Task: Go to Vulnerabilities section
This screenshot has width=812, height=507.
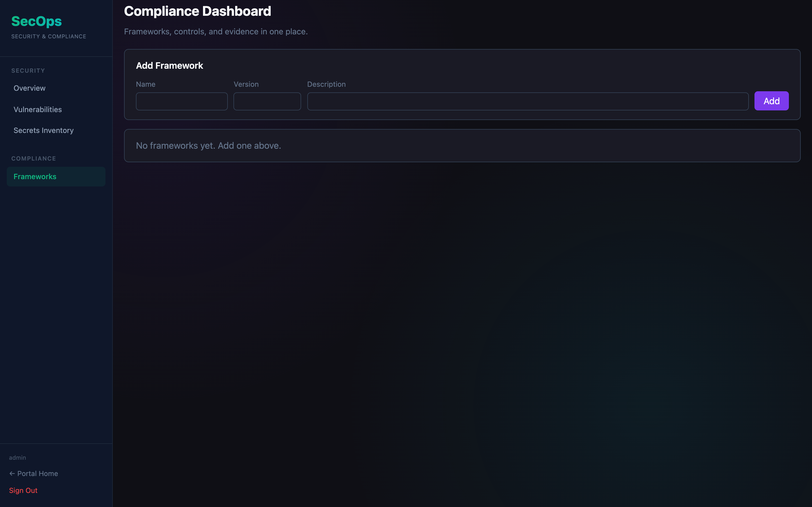Action: tap(37, 110)
